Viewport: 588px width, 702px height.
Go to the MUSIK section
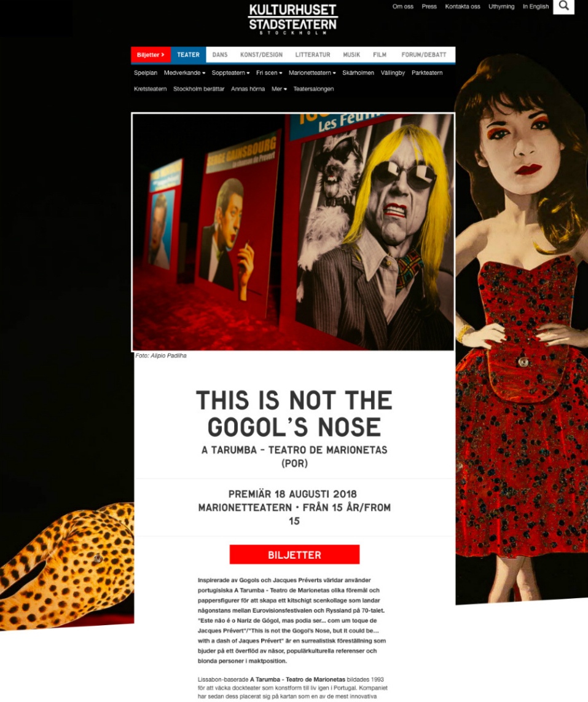coord(351,55)
